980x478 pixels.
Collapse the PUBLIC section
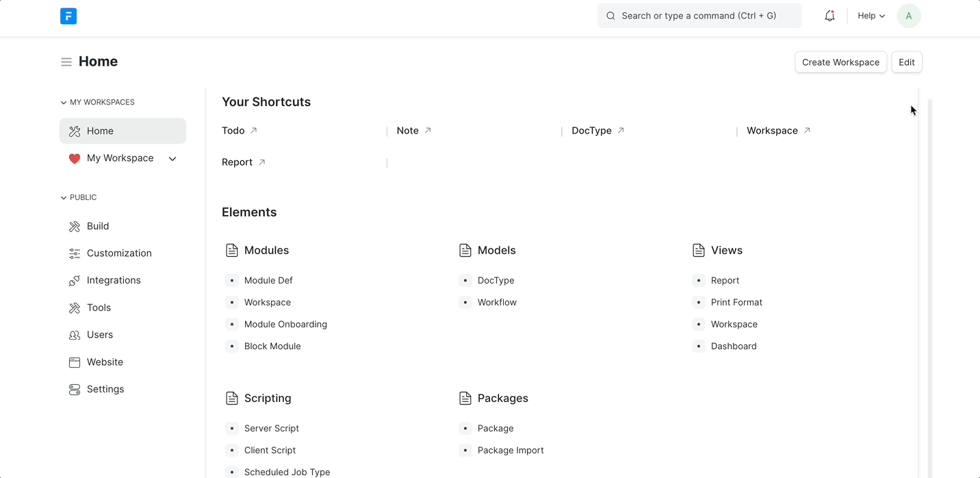click(64, 198)
